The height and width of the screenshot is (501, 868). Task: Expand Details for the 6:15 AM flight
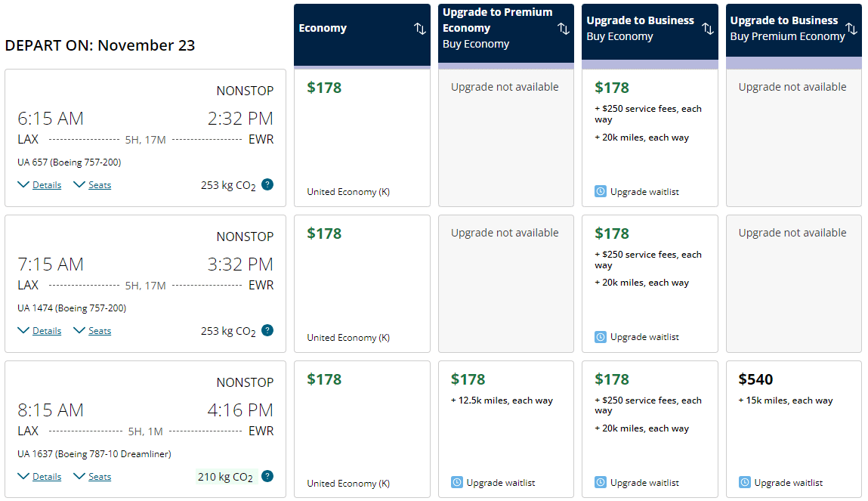tap(39, 185)
